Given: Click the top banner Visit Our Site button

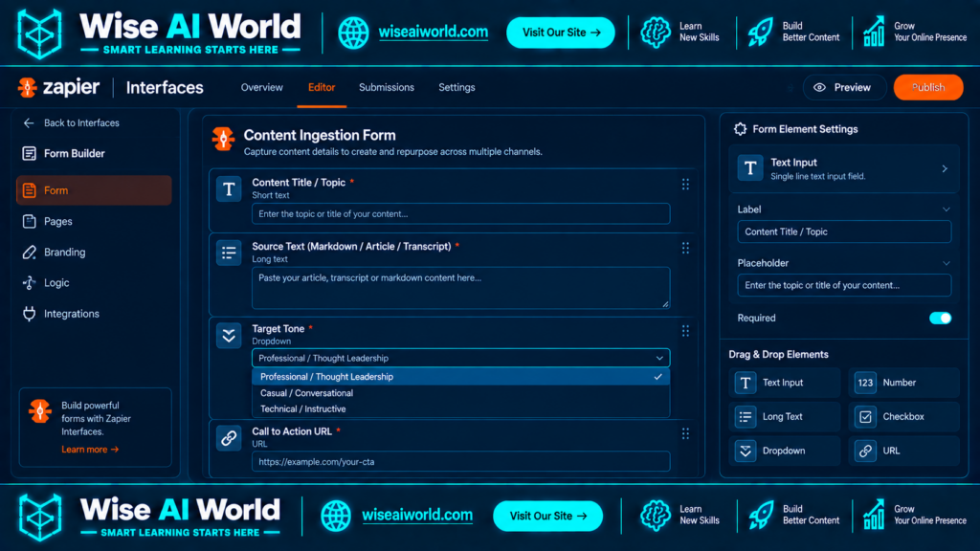Looking at the screenshot, I should tap(561, 33).
